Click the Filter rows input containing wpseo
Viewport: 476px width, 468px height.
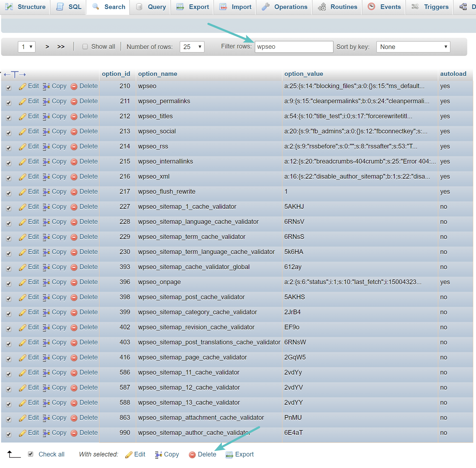coord(293,47)
